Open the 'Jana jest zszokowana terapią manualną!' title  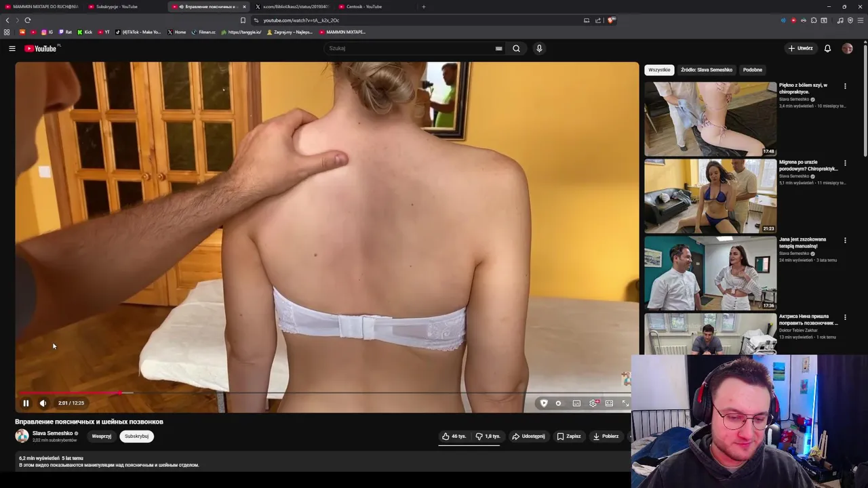click(803, 243)
